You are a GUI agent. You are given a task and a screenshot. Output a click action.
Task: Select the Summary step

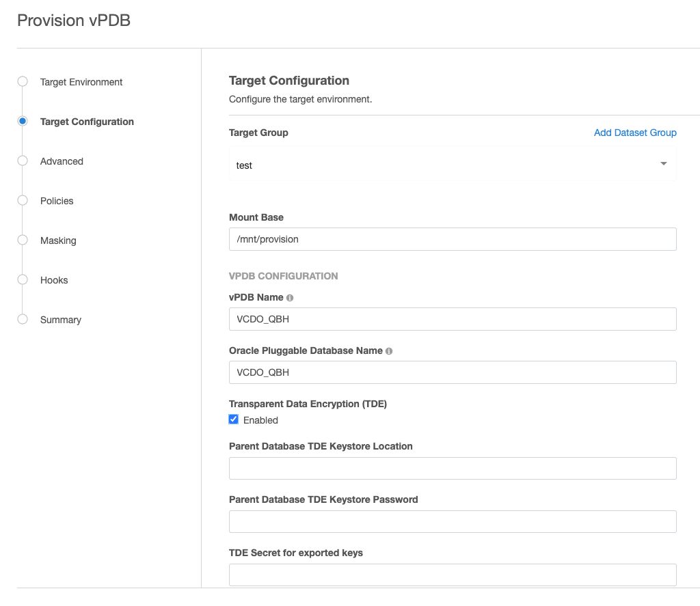click(x=60, y=320)
